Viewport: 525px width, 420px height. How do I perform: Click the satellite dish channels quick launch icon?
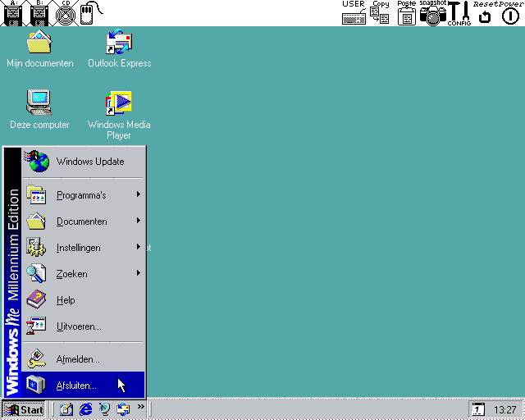pos(104,409)
